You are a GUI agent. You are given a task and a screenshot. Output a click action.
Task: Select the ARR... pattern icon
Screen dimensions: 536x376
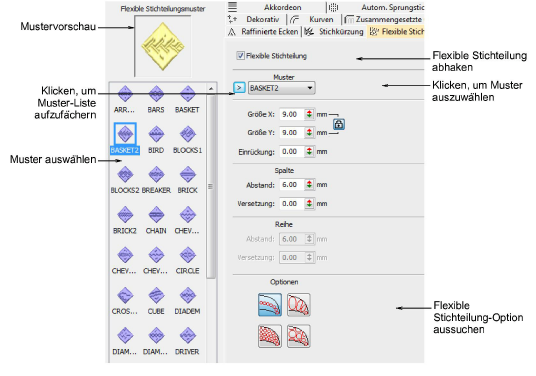(125, 94)
